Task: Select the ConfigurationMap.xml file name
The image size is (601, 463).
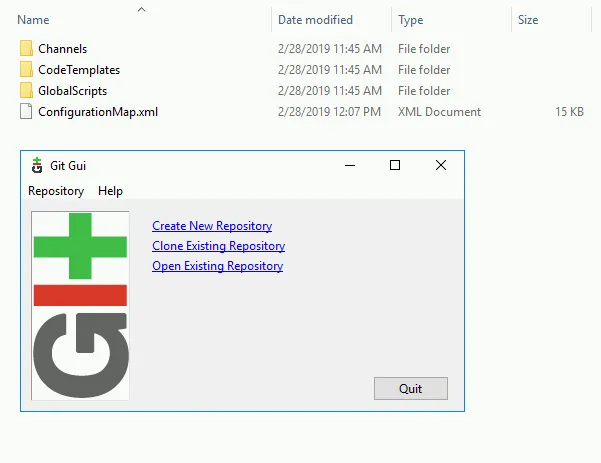Action: [x=98, y=112]
